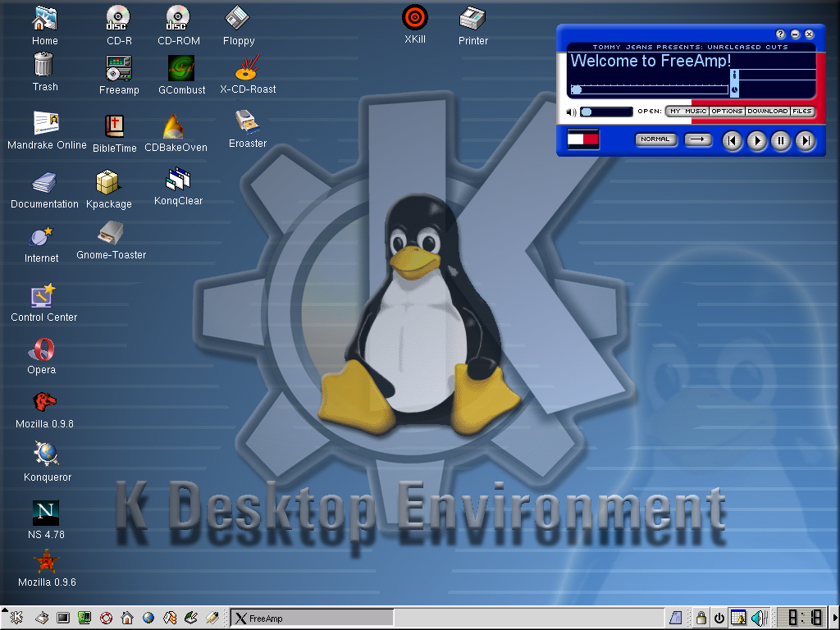Click the panel clock display
Image resolution: width=840 pixels, height=630 pixels.
[801, 618]
